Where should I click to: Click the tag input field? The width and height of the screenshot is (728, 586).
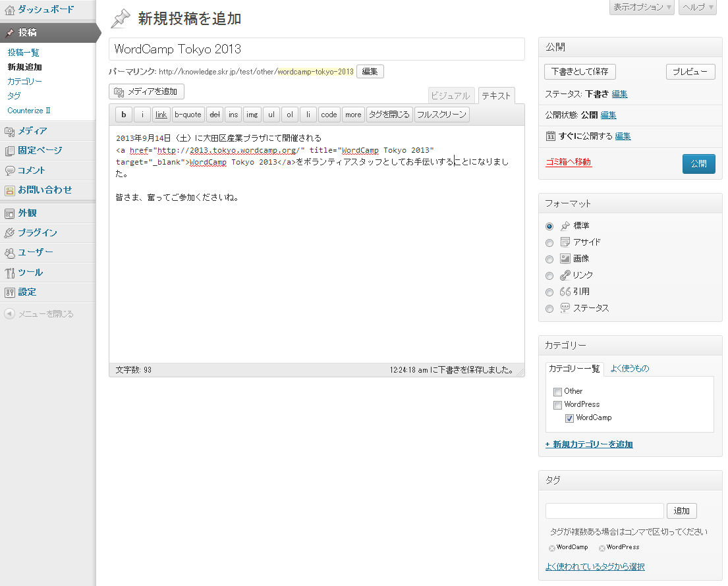[x=604, y=511]
